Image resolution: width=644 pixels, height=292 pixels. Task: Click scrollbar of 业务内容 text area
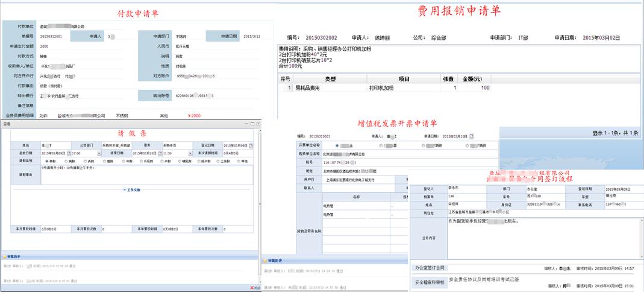tap(643, 238)
